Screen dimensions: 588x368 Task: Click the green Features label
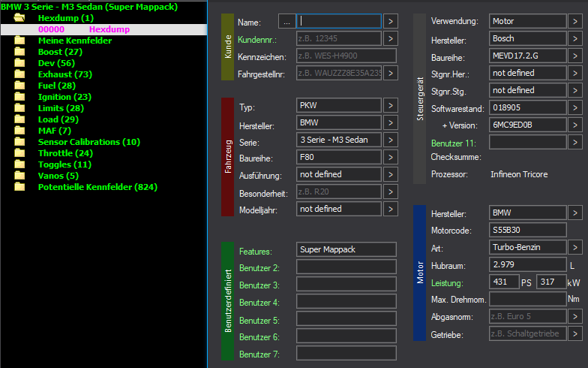click(x=256, y=251)
